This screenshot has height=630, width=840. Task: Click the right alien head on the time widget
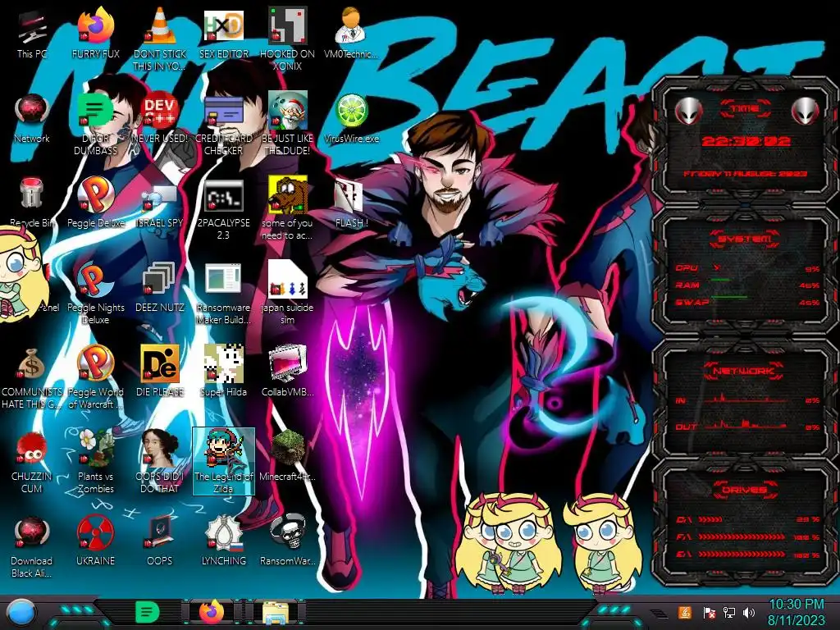[806, 111]
